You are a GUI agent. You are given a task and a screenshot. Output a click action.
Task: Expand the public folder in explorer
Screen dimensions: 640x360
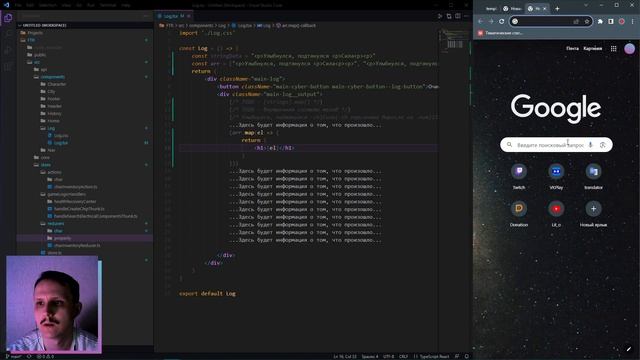tap(40, 55)
